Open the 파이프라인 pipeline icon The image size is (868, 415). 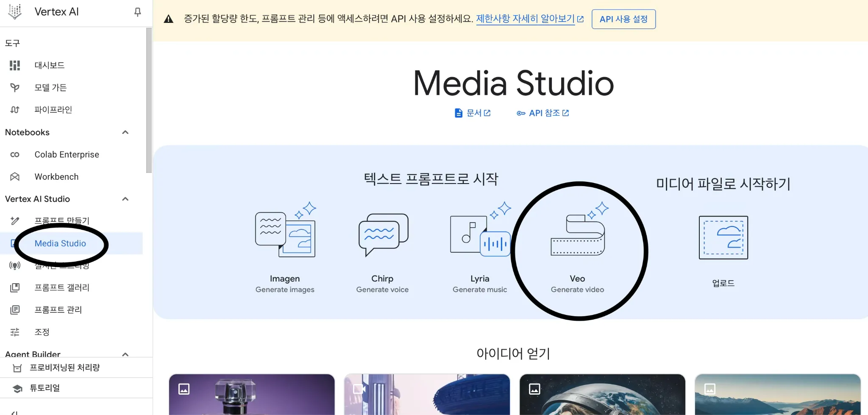pos(15,109)
